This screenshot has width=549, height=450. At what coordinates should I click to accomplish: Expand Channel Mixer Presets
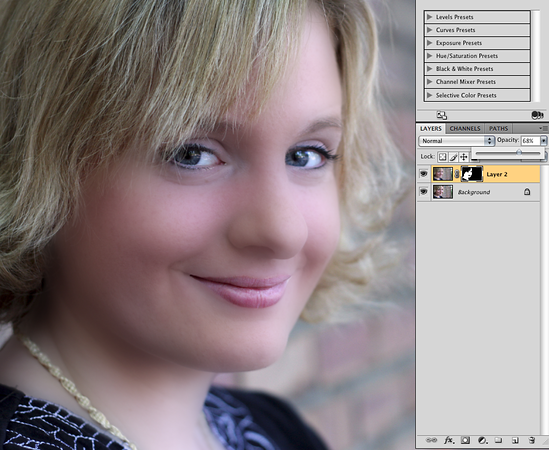pyautogui.click(x=429, y=82)
